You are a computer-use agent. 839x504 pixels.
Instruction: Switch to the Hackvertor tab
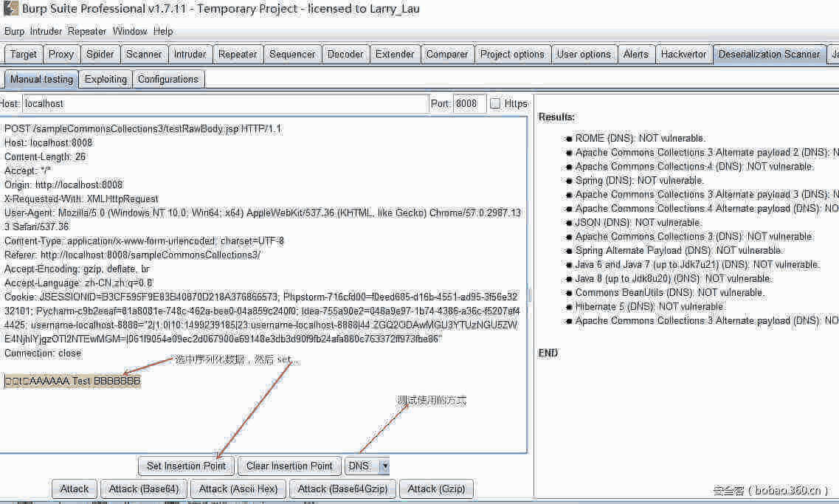(683, 54)
